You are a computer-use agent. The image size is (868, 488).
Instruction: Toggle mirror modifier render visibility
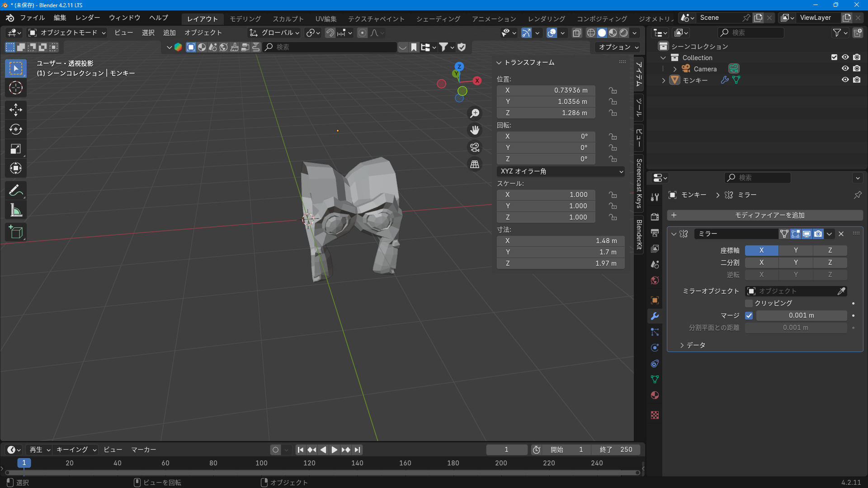tap(818, 234)
